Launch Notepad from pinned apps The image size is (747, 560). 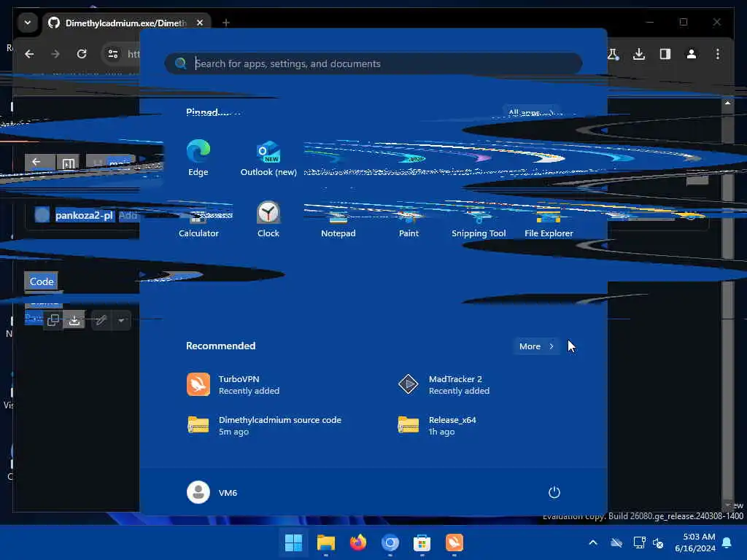338,224
